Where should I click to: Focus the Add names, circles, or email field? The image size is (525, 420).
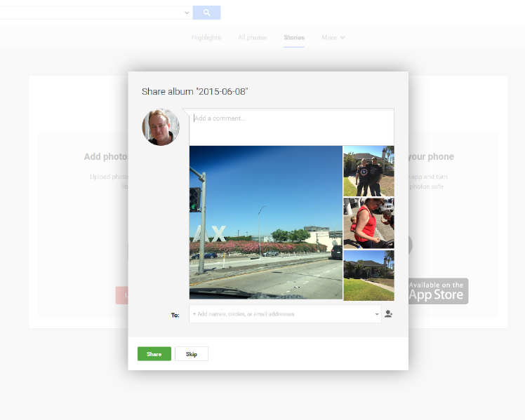coord(285,314)
